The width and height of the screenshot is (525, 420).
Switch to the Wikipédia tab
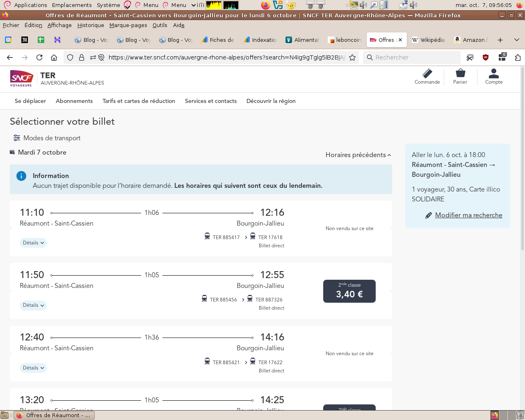tap(429, 40)
